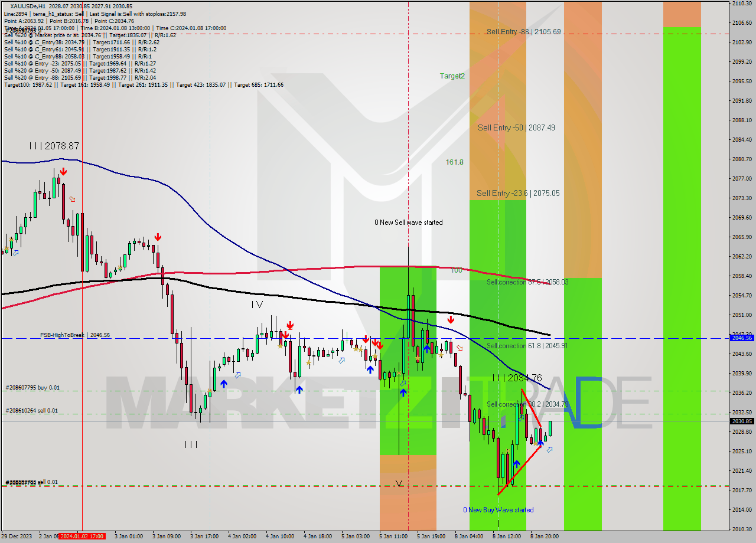Click the red sell arrow above the 2078.87 peak
Screen dimensions: 756x543
[63, 171]
